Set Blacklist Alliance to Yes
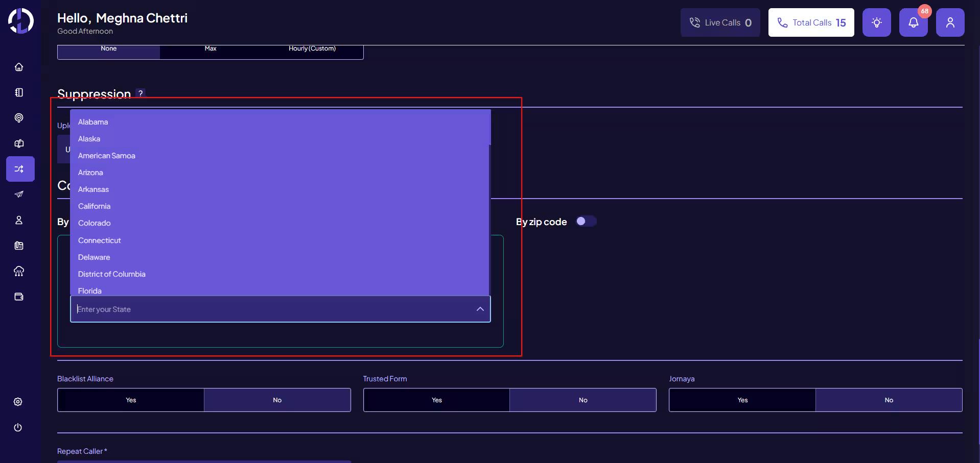Image resolution: width=980 pixels, height=463 pixels. pyautogui.click(x=130, y=400)
